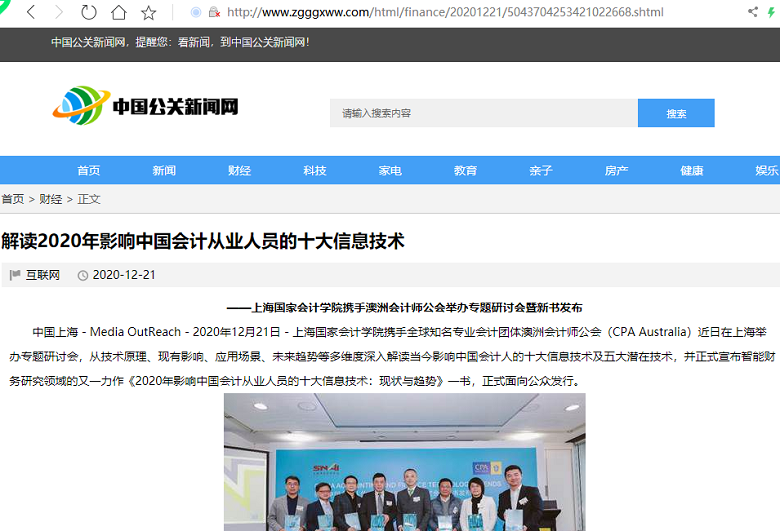Viewport: 780px width, 531px height.
Task: Click the article group photo
Action: click(404, 461)
